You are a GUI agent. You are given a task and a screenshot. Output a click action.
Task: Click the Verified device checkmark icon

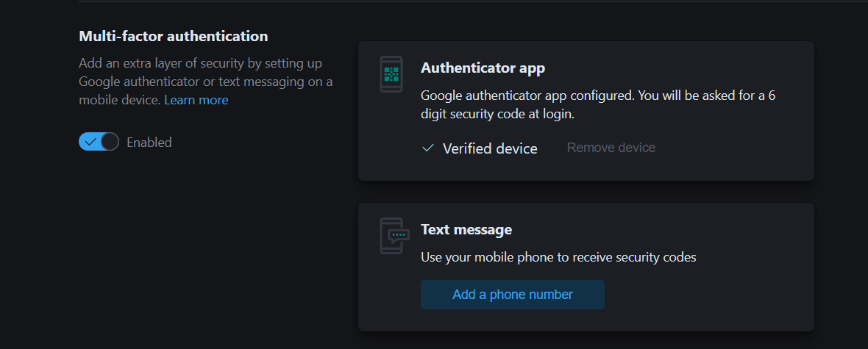click(427, 148)
